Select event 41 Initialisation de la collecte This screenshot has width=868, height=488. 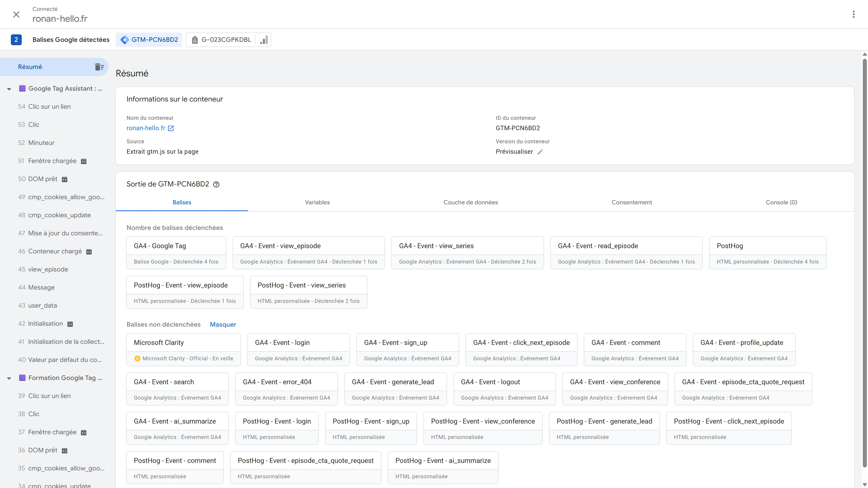pyautogui.click(x=54, y=342)
